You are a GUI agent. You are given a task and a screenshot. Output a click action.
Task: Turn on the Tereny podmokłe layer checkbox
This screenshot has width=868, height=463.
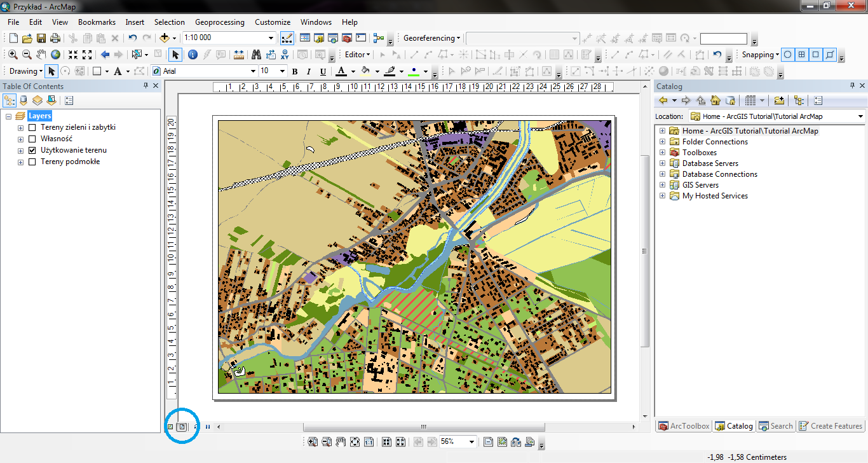click(x=32, y=162)
